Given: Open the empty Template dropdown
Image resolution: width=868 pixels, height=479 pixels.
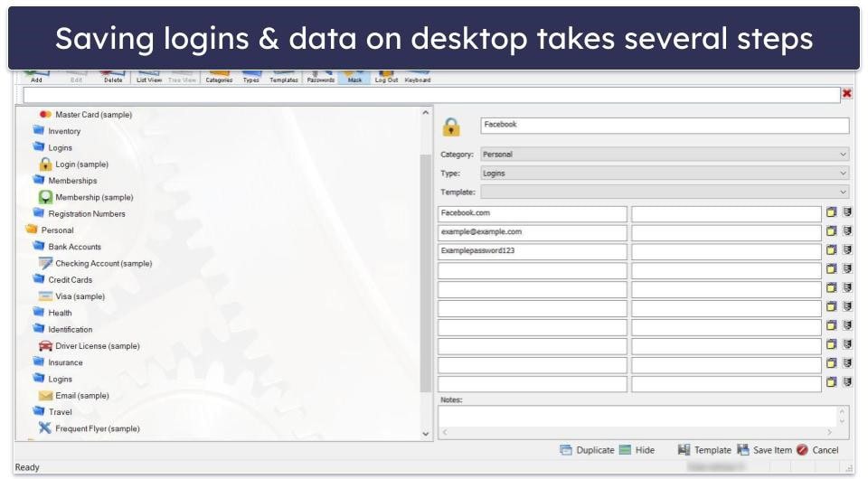Looking at the screenshot, I should pos(665,192).
